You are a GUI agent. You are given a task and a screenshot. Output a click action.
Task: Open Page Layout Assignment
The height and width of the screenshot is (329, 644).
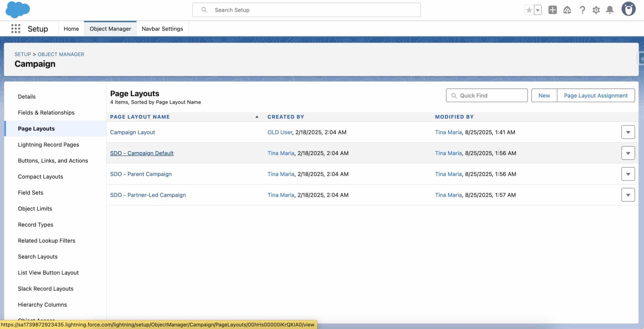[596, 96]
